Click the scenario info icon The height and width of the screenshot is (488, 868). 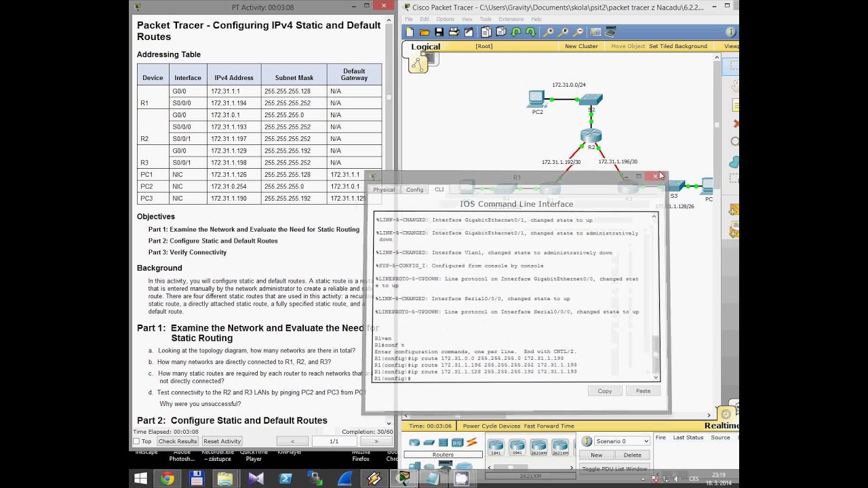(587, 441)
